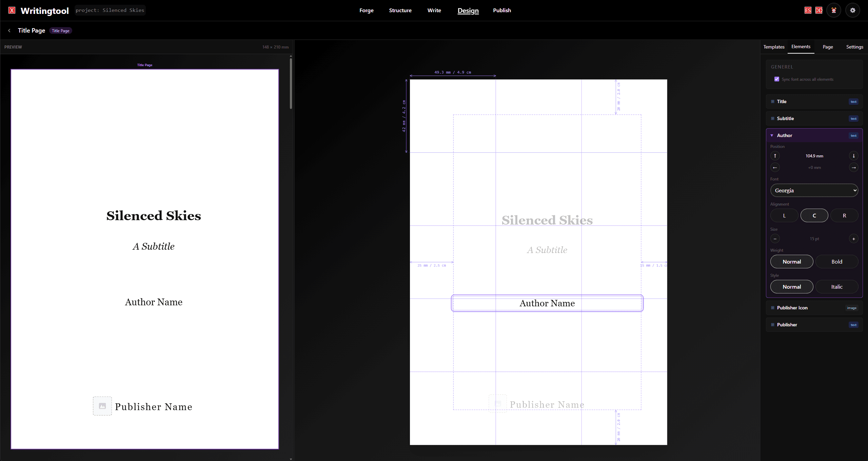Set weight to Normal
The height and width of the screenshot is (461, 868).
coord(792,262)
